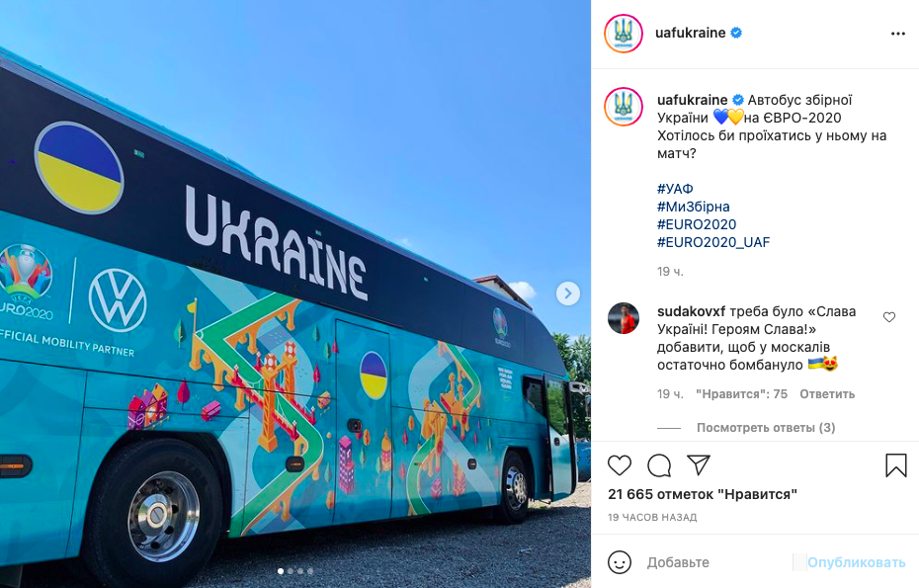
Task: Open uafukraine profile picture in header
Action: click(624, 34)
